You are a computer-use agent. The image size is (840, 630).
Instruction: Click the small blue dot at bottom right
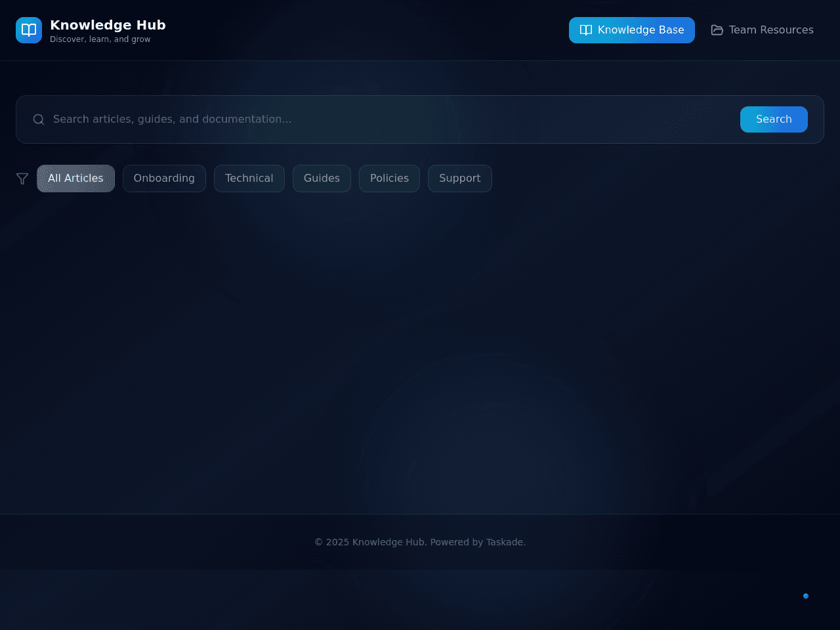[806, 596]
